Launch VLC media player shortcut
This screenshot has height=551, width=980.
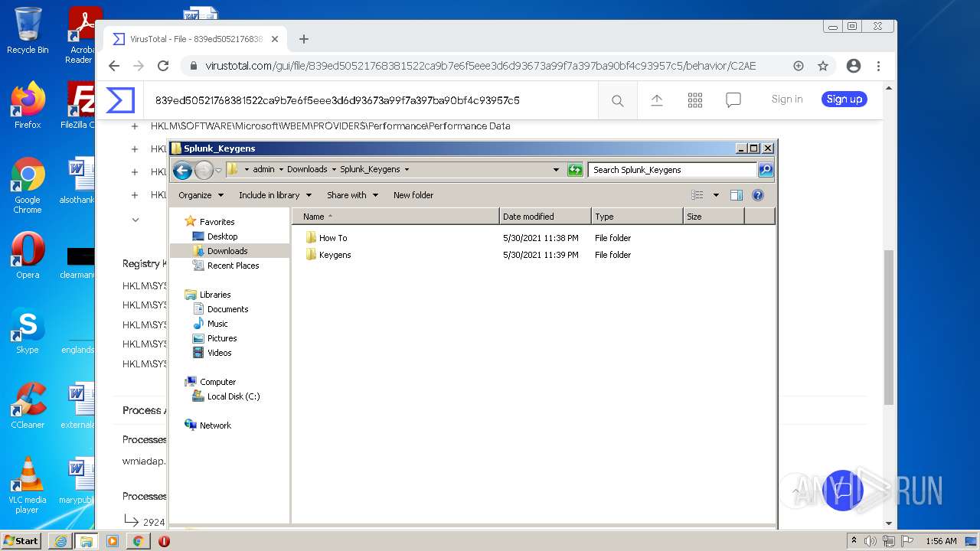tap(28, 485)
